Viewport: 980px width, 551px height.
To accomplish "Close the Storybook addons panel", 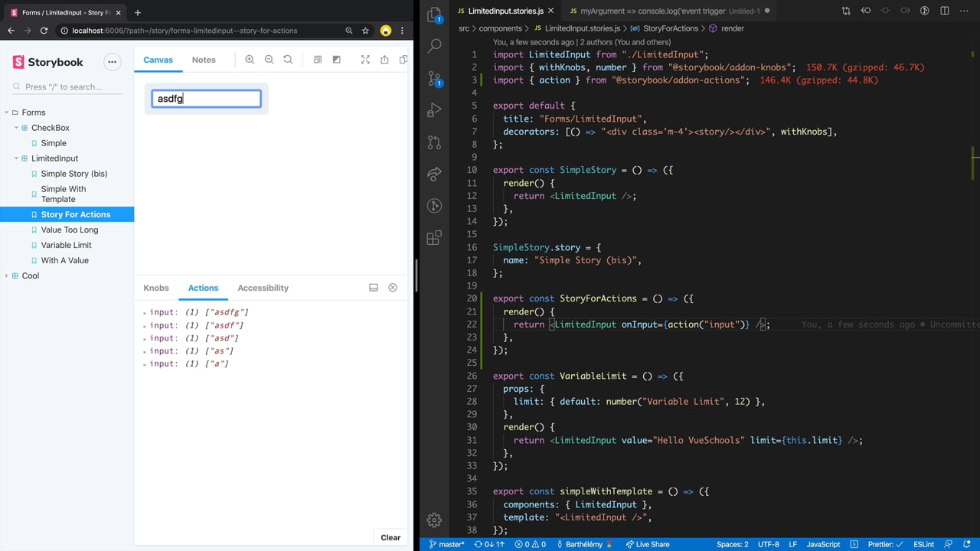I will click(x=393, y=288).
